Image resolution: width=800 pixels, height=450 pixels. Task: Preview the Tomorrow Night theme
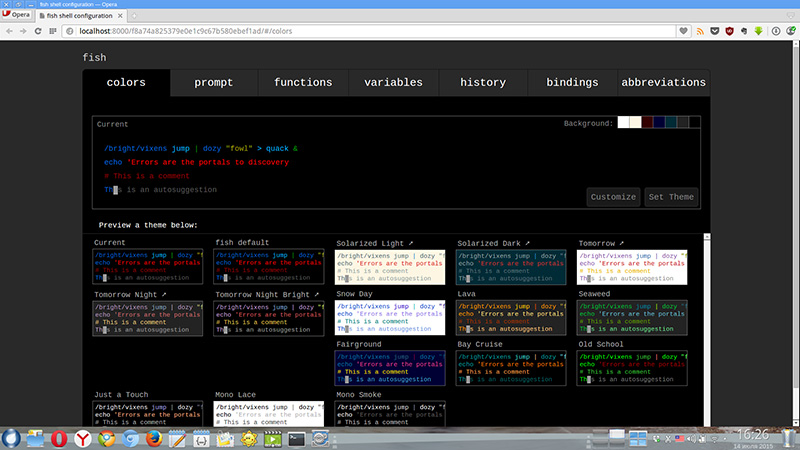[147, 318]
